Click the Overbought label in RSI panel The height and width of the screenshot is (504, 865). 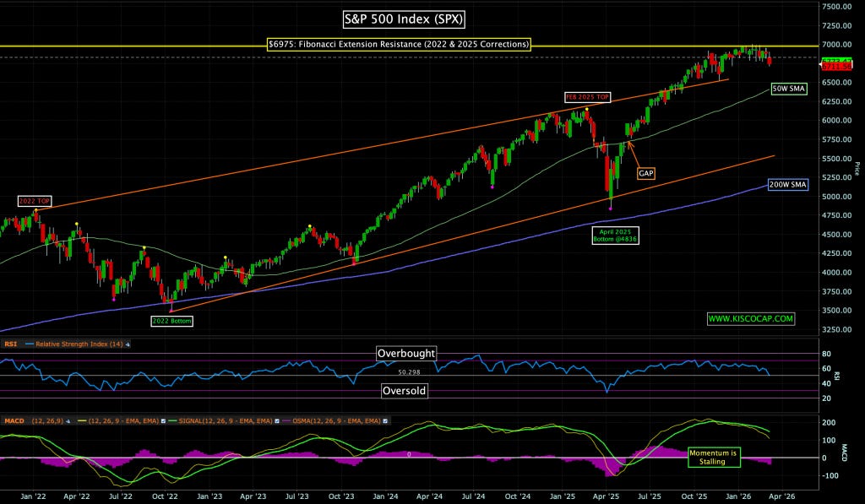point(408,353)
